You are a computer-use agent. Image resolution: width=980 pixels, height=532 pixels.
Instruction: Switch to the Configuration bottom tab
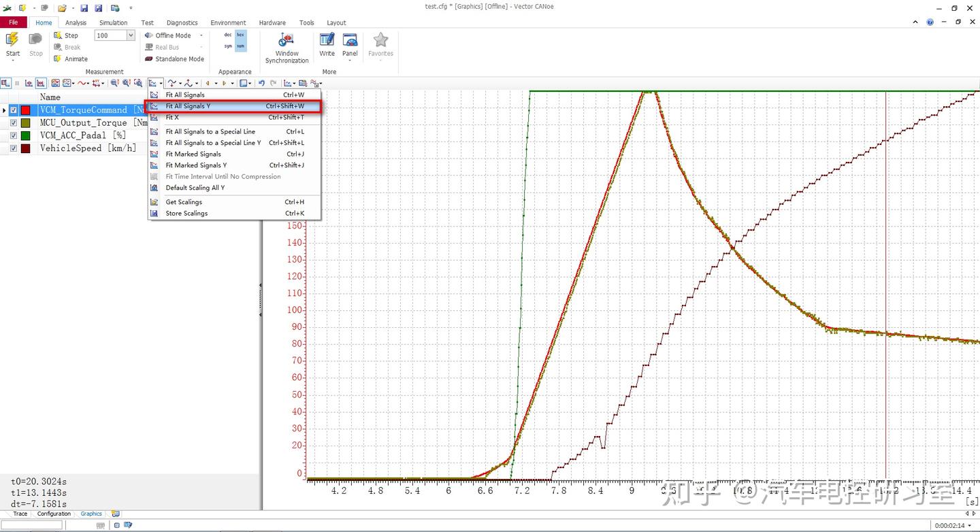tap(54, 514)
